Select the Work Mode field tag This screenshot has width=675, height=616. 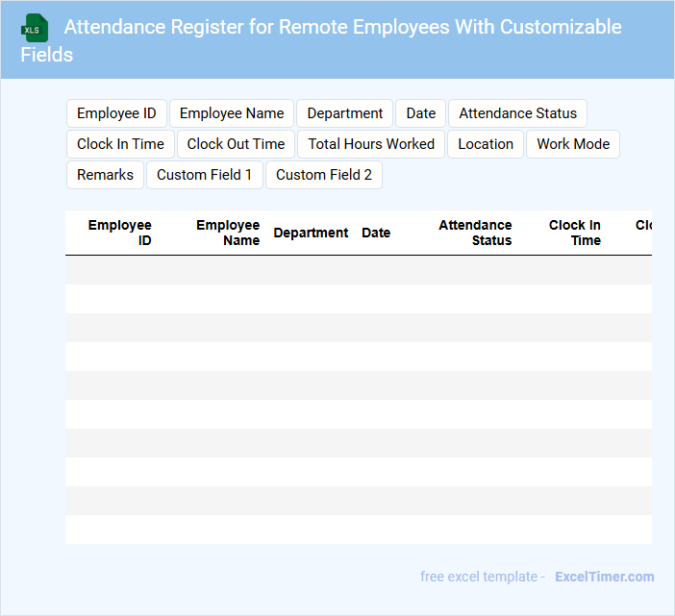[x=573, y=144]
